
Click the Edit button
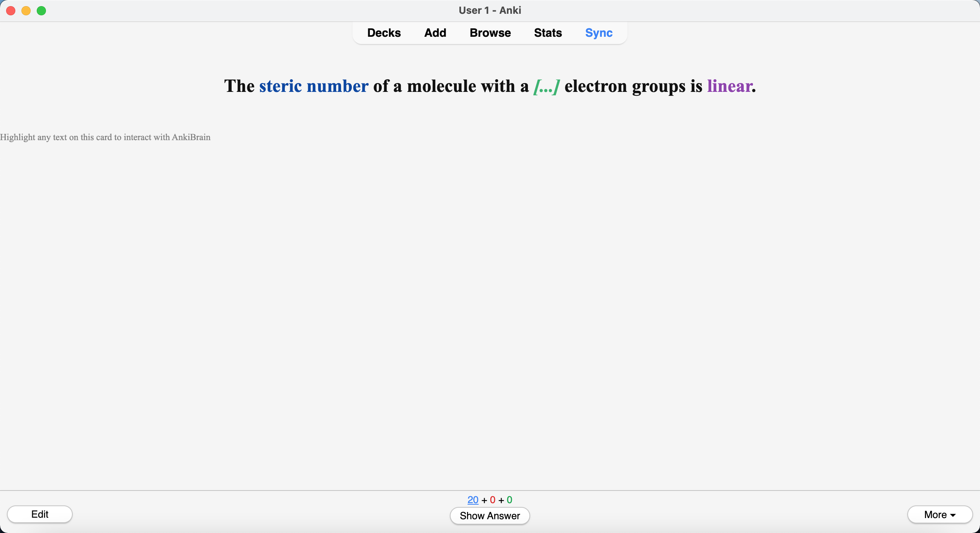click(40, 514)
